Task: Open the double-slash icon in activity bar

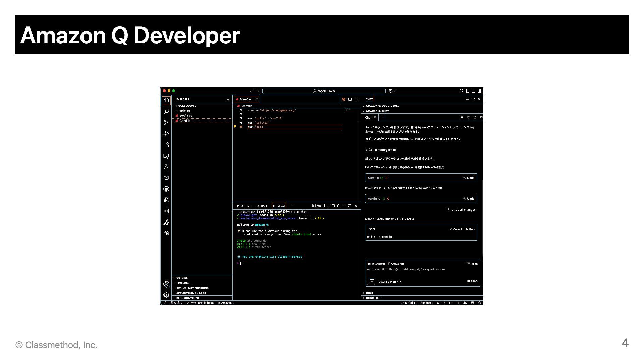Action: tap(166, 222)
